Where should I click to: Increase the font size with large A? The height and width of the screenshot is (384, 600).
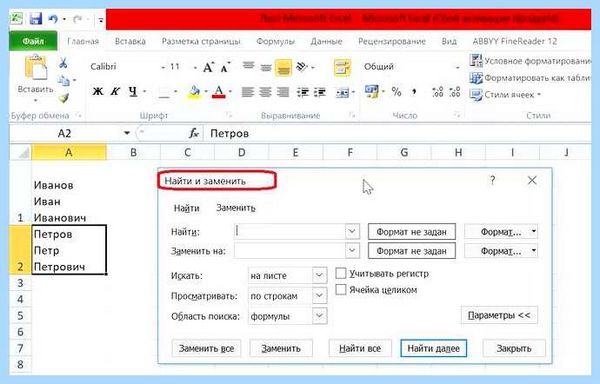click(208, 68)
